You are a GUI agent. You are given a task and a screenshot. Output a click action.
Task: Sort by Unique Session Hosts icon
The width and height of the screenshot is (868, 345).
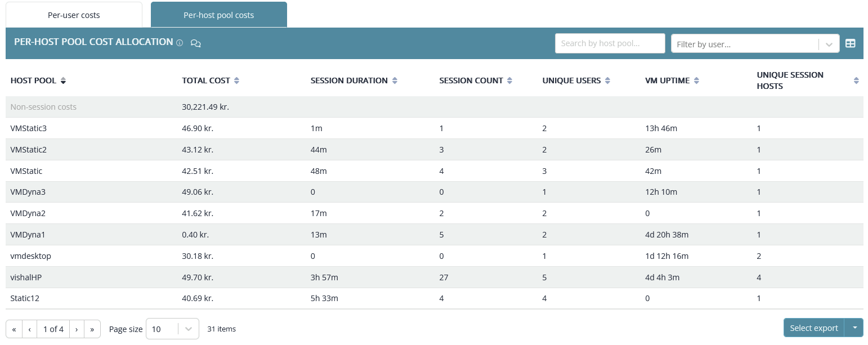[856, 81]
